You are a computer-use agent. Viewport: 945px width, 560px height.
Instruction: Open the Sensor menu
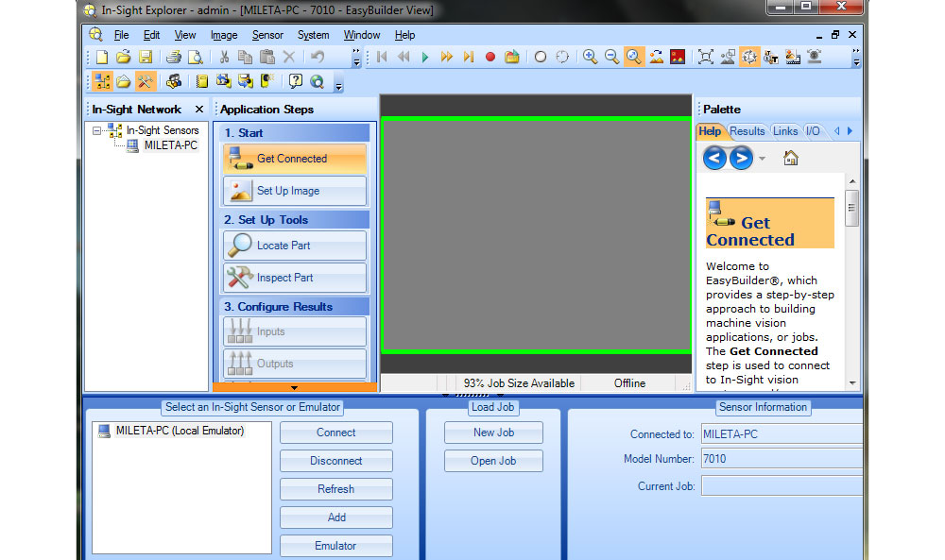point(267,35)
